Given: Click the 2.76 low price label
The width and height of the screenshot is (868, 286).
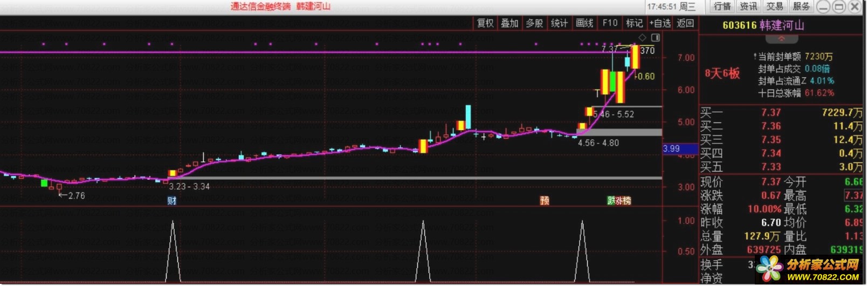Looking at the screenshot, I should [x=77, y=196].
